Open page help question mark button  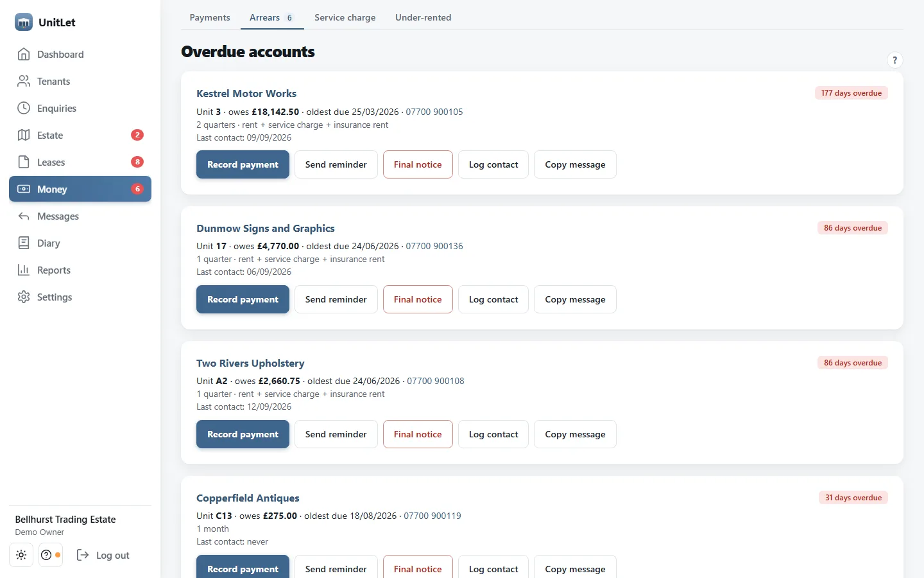[894, 60]
